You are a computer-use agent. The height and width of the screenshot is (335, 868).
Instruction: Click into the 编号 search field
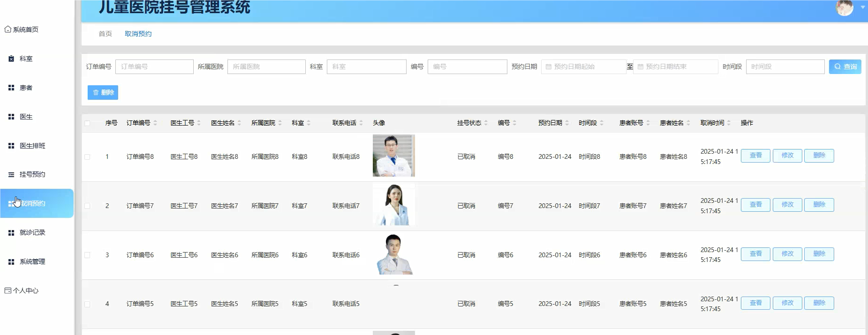tap(467, 67)
